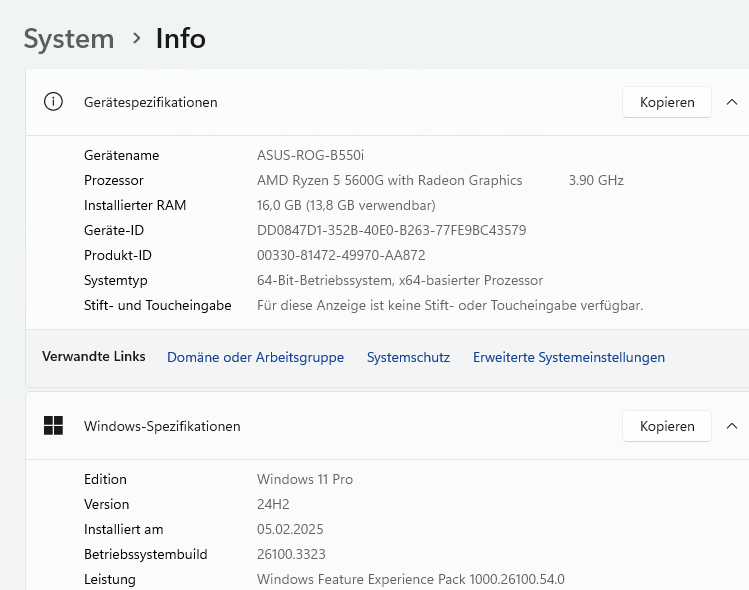Open Erweiterte Systemeinstellungen link

tap(569, 357)
